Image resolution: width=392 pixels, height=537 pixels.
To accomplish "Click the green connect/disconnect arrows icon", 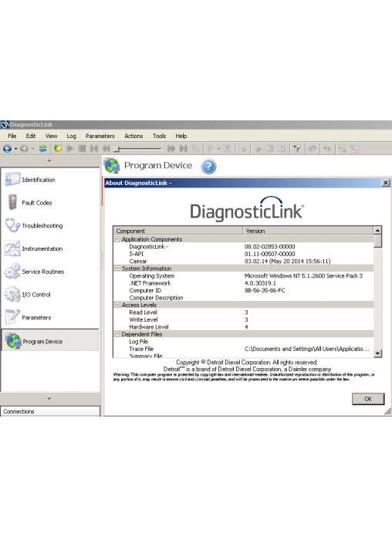I will [x=43, y=149].
